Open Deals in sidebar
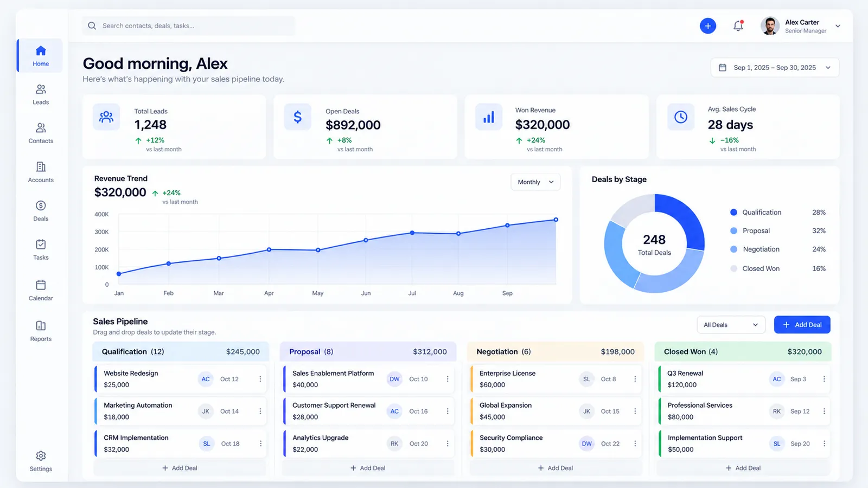Viewport: 868px width, 488px height. click(x=41, y=211)
